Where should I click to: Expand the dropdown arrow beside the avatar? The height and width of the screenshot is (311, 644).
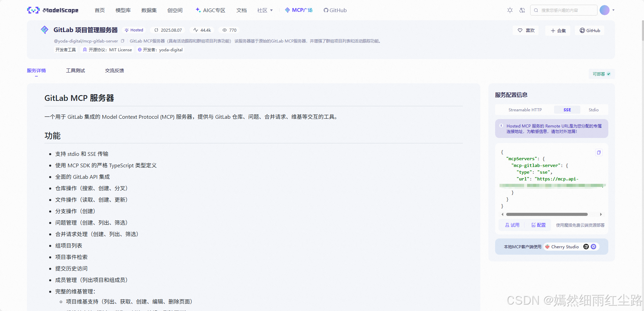613,10
